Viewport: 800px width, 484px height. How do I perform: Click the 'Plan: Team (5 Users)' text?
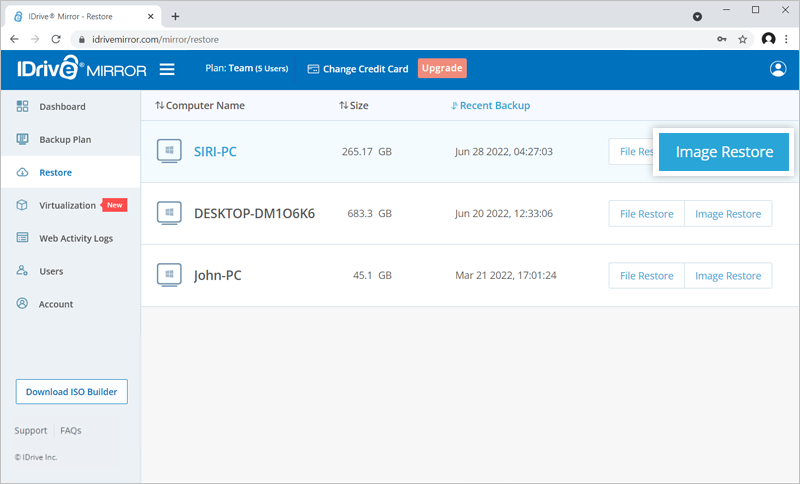[x=246, y=68]
